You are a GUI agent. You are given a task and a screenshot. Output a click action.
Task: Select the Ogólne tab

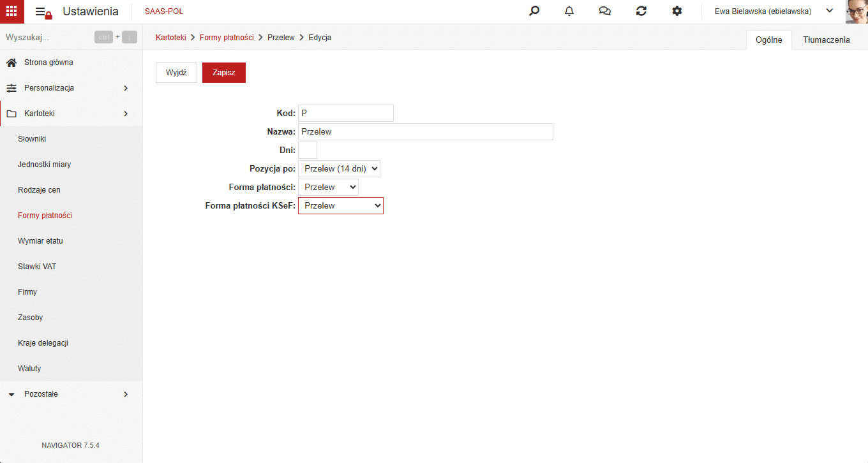tap(768, 40)
